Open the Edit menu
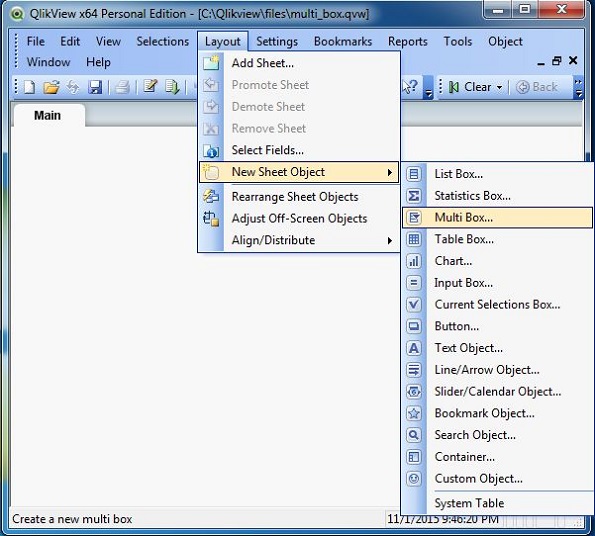Viewport: 595px width, 536px height. tap(70, 41)
